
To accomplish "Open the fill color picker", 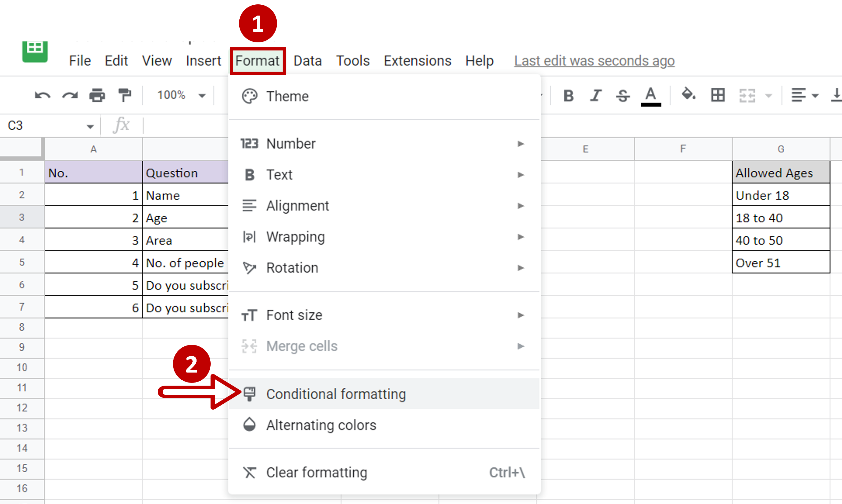I will coord(689,95).
